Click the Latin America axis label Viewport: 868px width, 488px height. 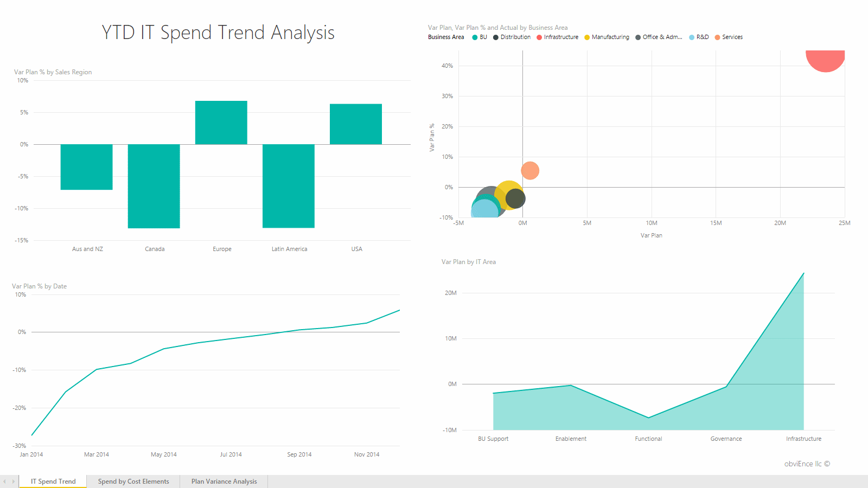pos(289,249)
